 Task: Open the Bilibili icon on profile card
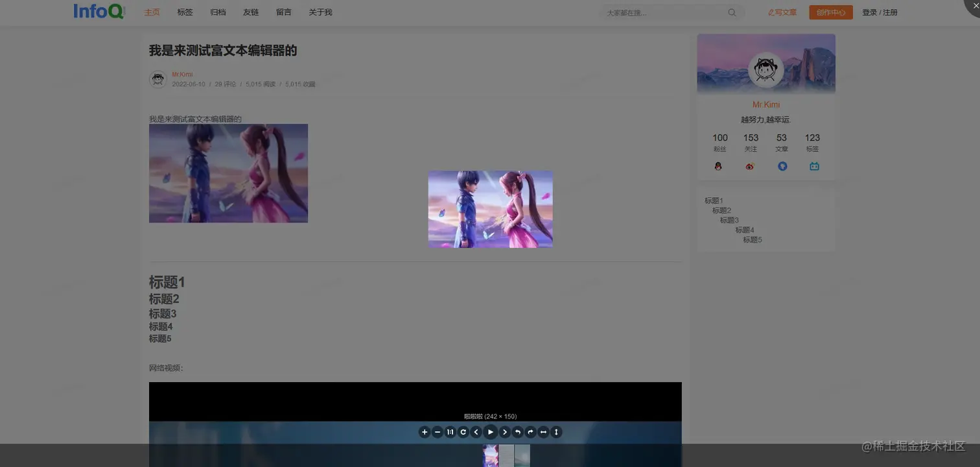813,166
